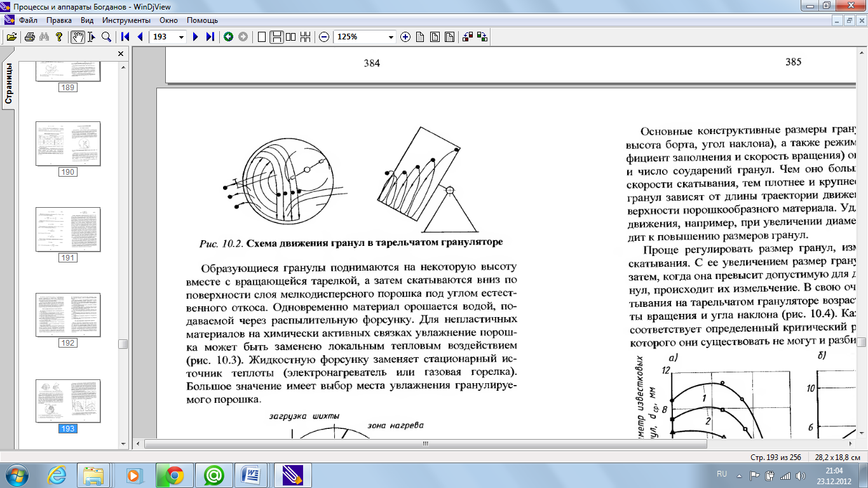
Task: Open the Вид menu
Action: click(87, 20)
